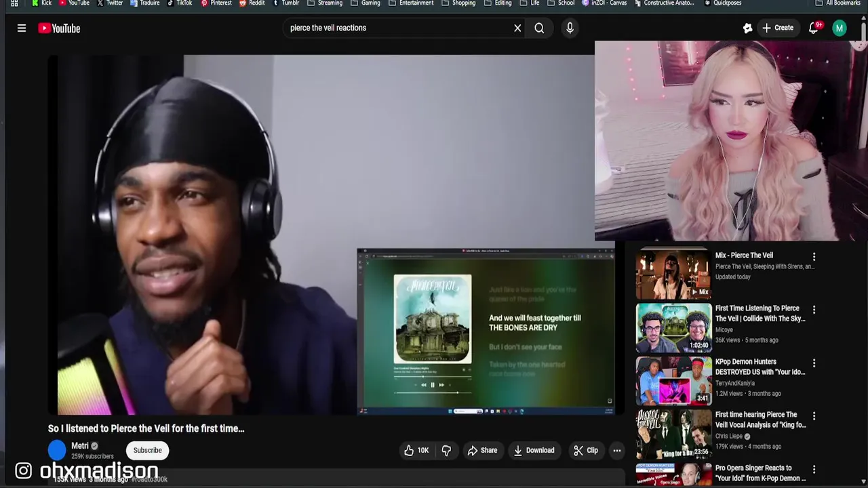Open 'Pro Opera Singer Reacts' video title

(760, 473)
